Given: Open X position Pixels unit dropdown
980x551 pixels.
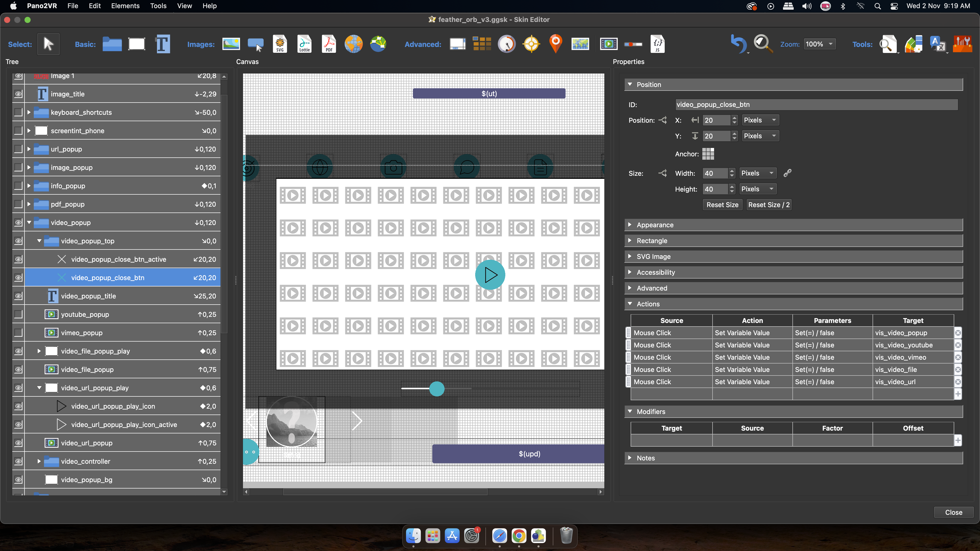Looking at the screenshot, I should pyautogui.click(x=760, y=120).
